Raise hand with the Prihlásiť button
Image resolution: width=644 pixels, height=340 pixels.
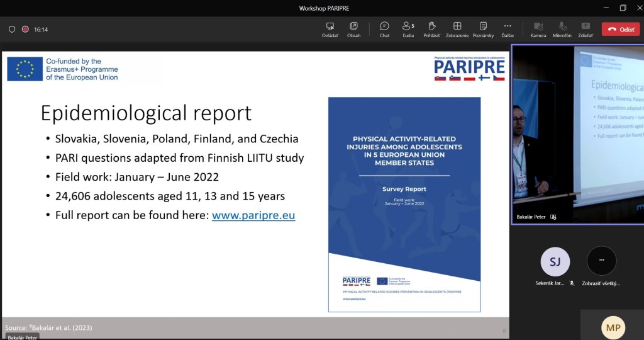pos(431,29)
